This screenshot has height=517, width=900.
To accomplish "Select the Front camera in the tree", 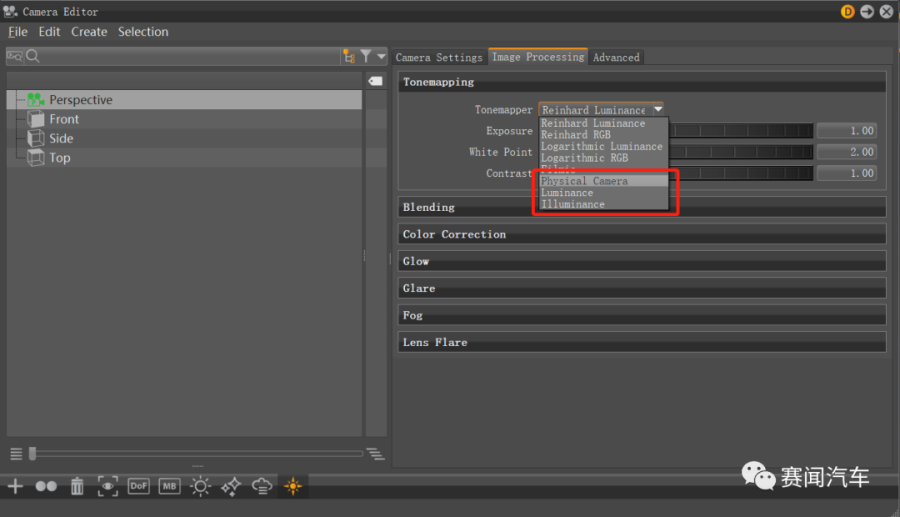I will (x=64, y=119).
